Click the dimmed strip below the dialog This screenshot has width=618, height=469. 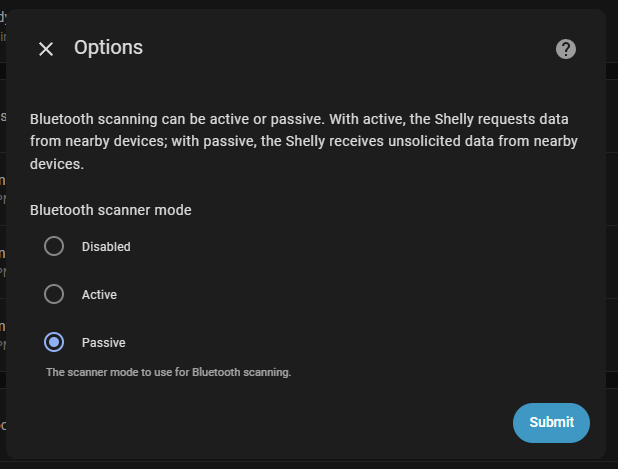tap(309, 465)
